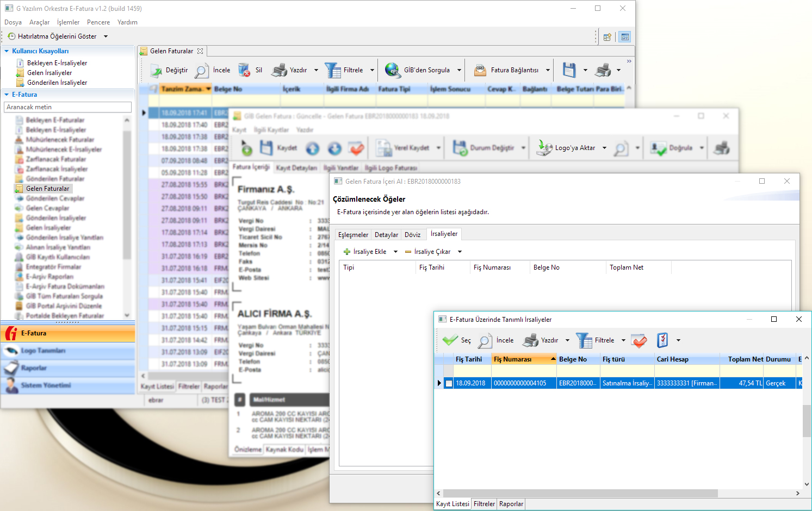Click the red checkmark calendar icon in İrsaliyeler dialog
This screenshot has height=511, width=812.
point(639,341)
